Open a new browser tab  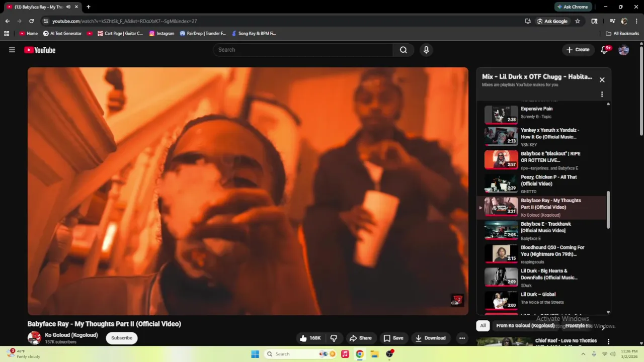[89, 7]
